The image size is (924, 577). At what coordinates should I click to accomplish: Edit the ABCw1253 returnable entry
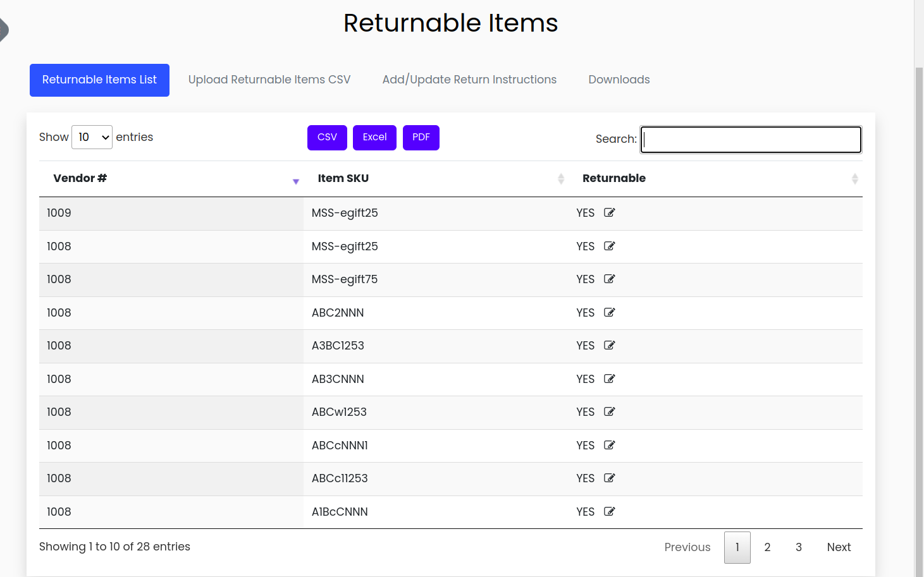coord(609,411)
